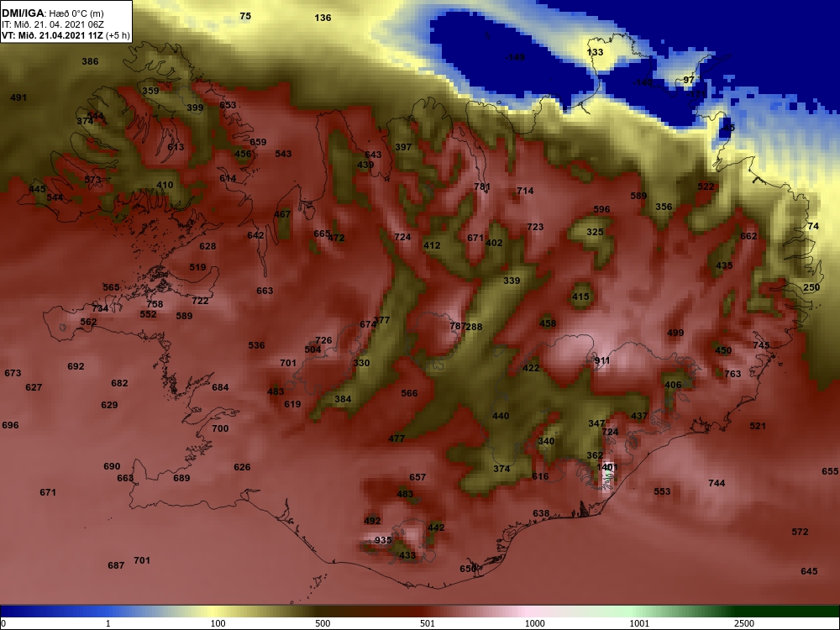Image resolution: width=840 pixels, height=630 pixels.
Task: Click the initial time line "IT: Mið. 21. 04. 2021 06Z"
Action: (51, 24)
